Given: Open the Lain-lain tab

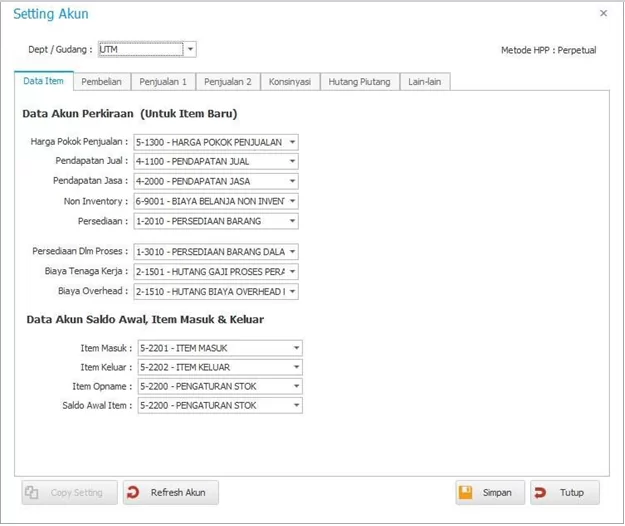Looking at the screenshot, I should pos(425,82).
